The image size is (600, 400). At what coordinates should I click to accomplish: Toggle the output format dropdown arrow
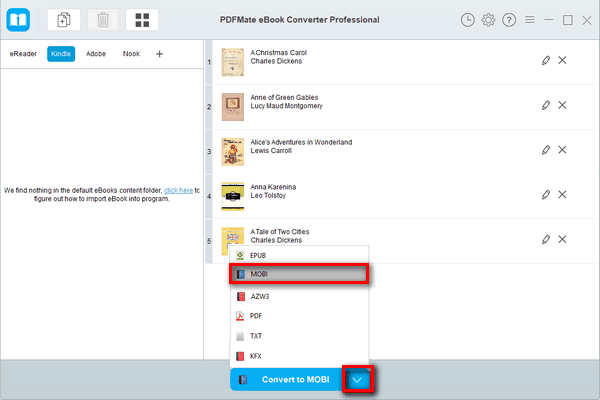coord(357,379)
